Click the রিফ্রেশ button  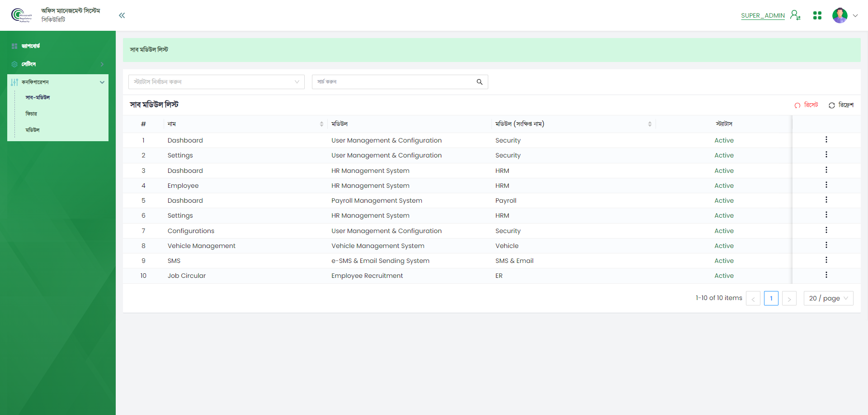coord(841,105)
